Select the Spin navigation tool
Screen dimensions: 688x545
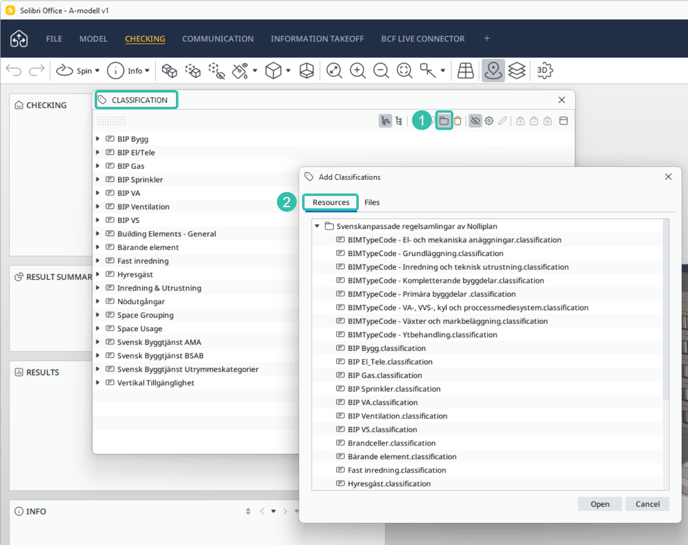[74, 70]
